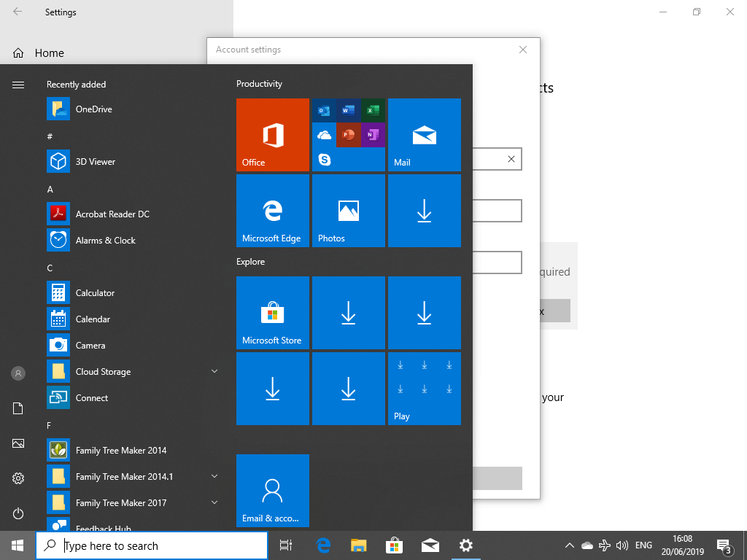Click the Excel icon in Office tile group
Screen dimensions: 747x560
pos(373,111)
